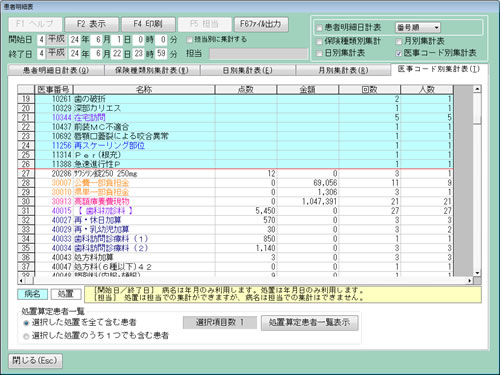Click the 医事番号 column header

pos(54,89)
